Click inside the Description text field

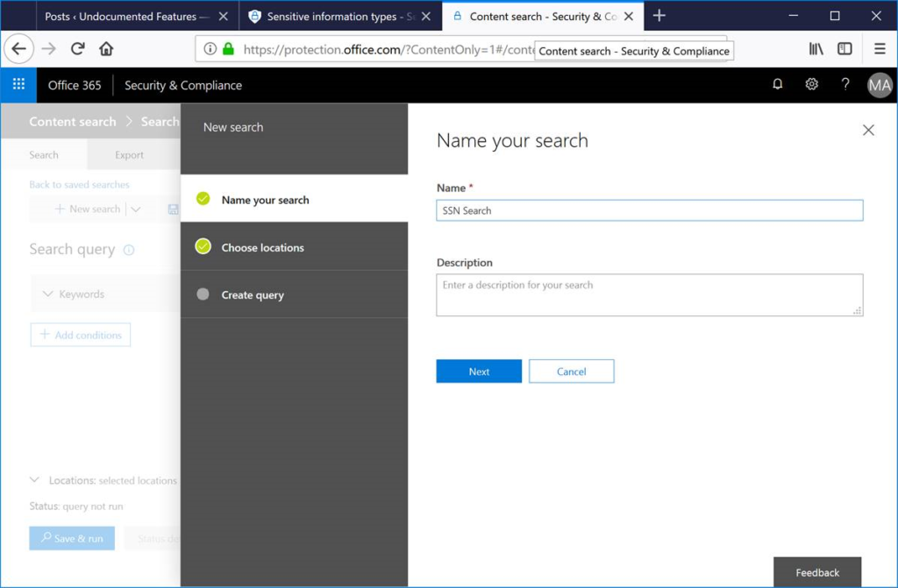pyautogui.click(x=649, y=294)
